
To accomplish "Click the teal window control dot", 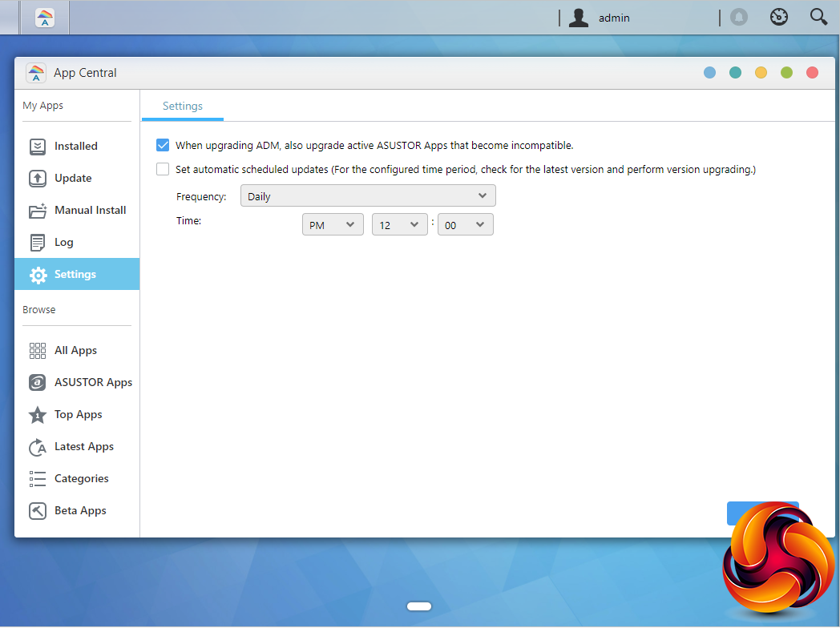I will tap(736, 72).
